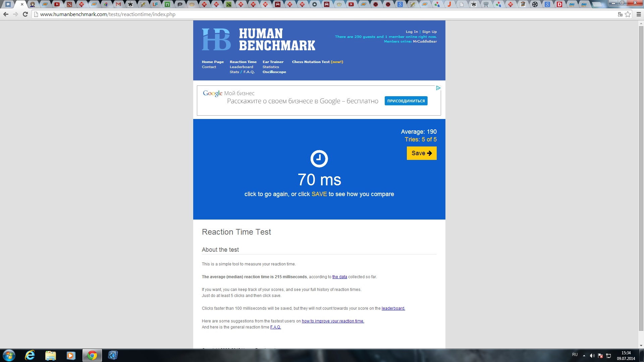Image resolution: width=644 pixels, height=362 pixels.
Task: Open Ear Trainer menu item
Action: [273, 62]
